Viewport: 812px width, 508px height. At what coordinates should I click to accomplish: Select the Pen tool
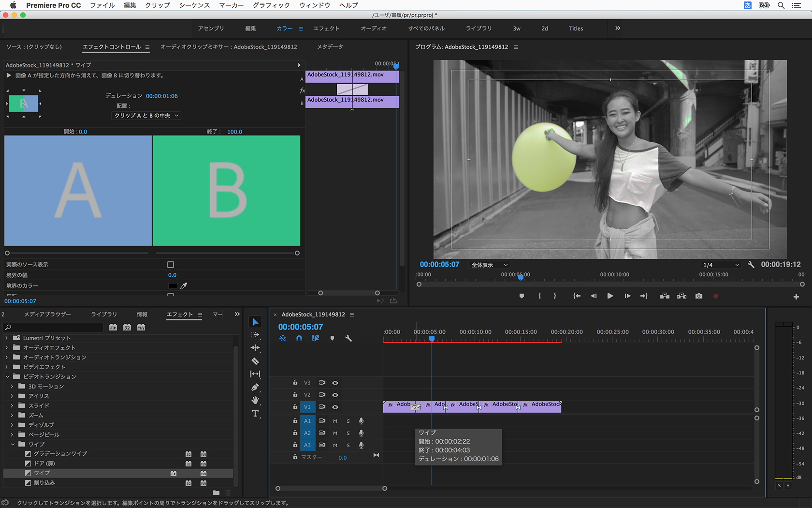(x=255, y=387)
